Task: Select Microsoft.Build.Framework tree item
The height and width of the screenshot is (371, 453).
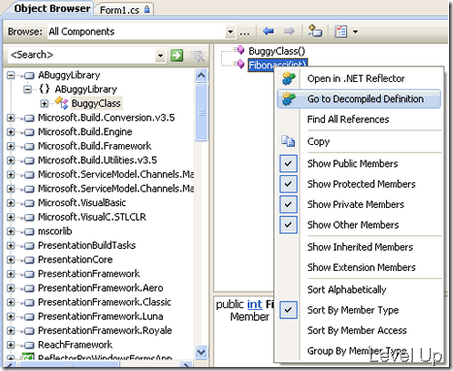Action: click(94, 146)
